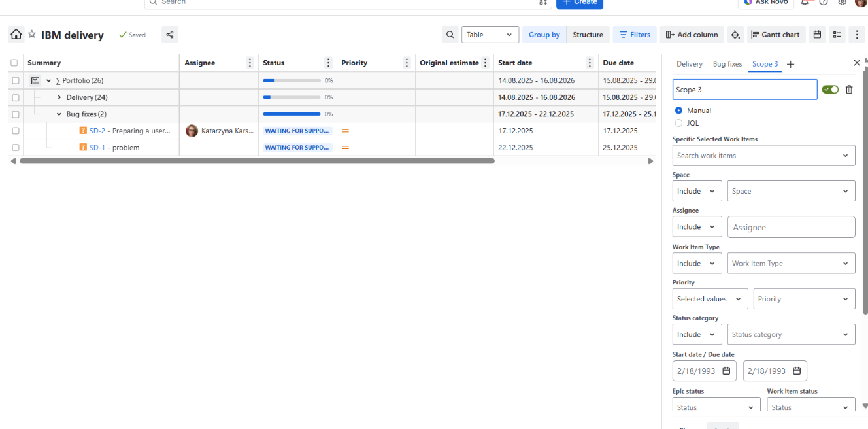Image resolution: width=868 pixels, height=429 pixels.
Task: Switch to the Bug fixes scope tab
Action: click(x=727, y=64)
